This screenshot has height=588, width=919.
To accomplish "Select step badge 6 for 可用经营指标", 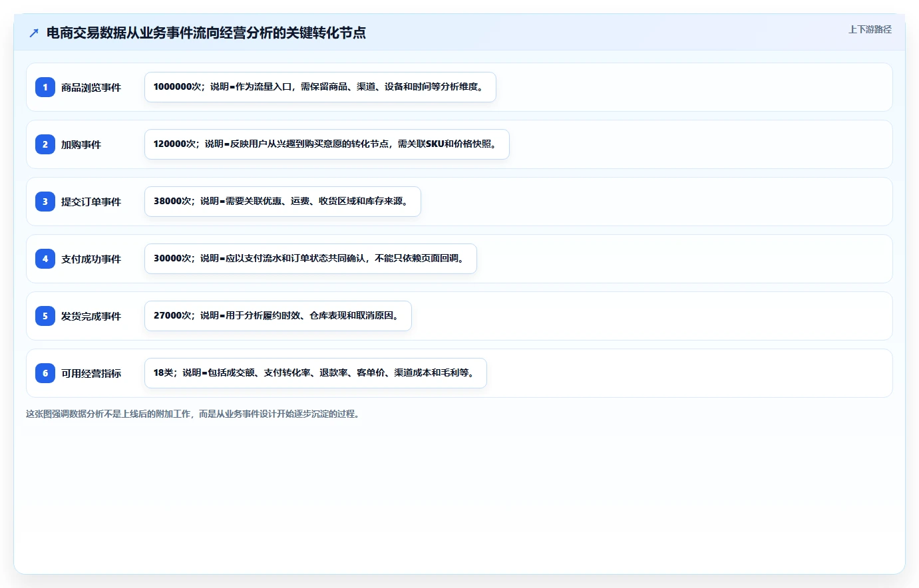I will click(45, 373).
